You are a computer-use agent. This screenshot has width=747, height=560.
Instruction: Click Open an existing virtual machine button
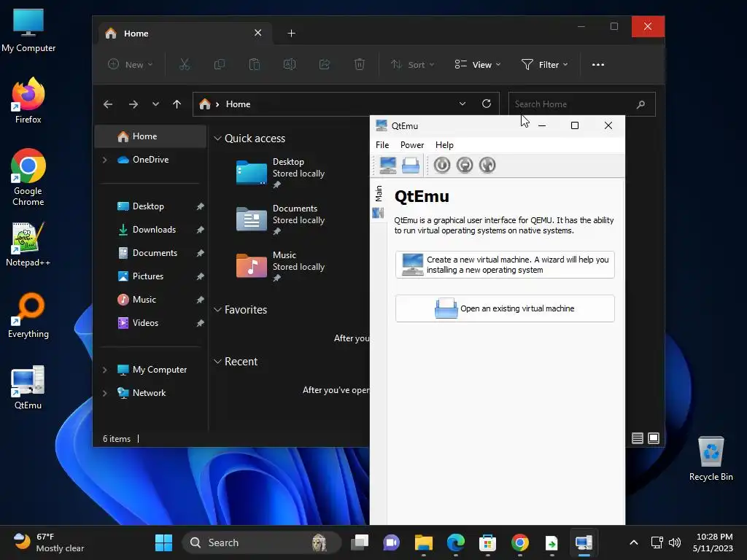coord(505,308)
